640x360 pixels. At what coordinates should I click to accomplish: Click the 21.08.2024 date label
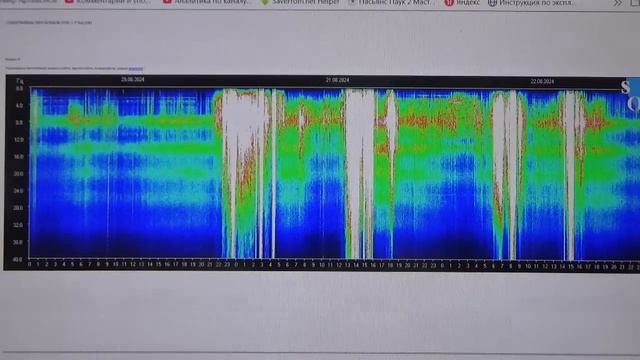[337, 80]
